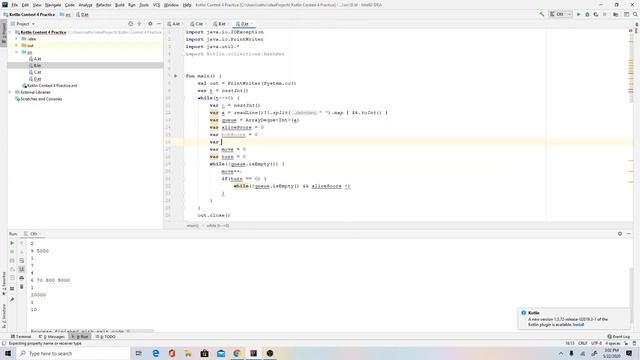Image resolution: width=640 pixels, height=360 pixels.
Task: Click the stop button in main toolbar
Action: coord(605,14)
